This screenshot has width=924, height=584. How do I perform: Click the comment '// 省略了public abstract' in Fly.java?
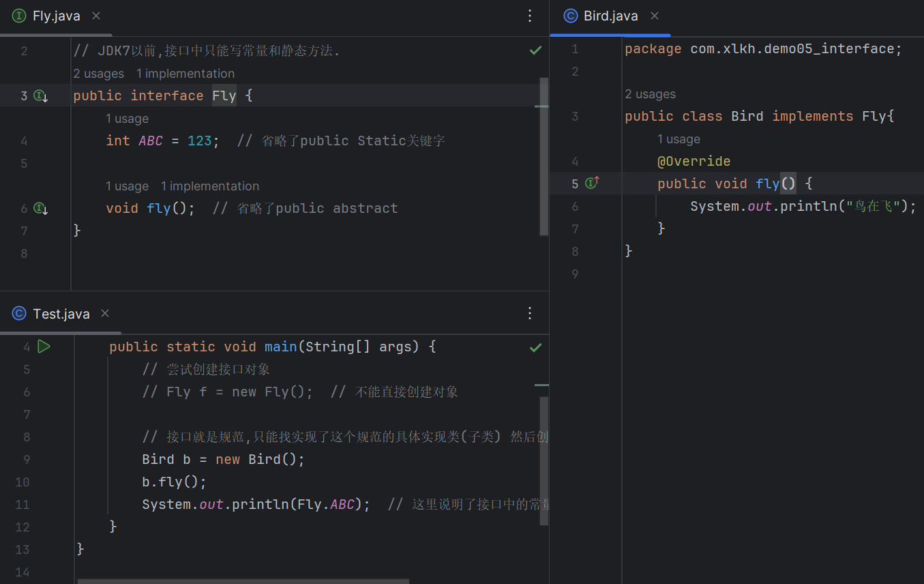tap(305, 208)
